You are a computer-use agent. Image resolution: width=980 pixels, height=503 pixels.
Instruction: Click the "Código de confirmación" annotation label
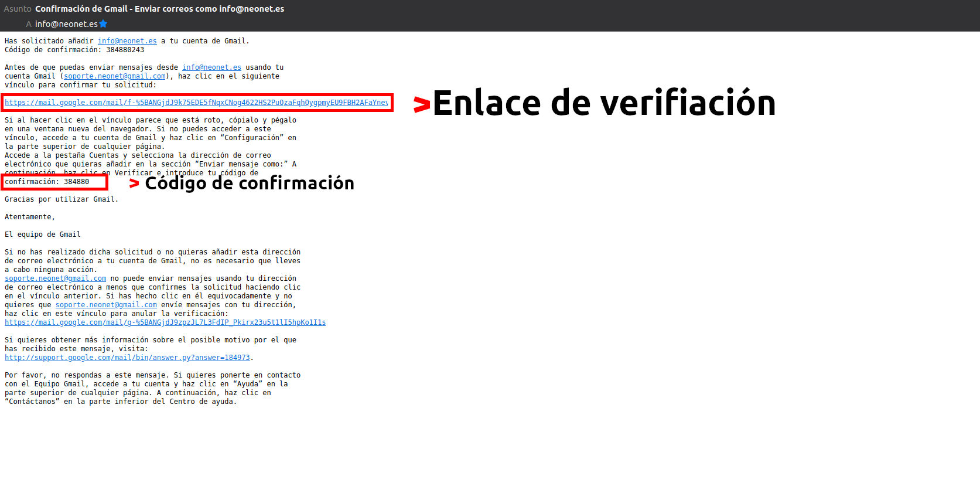(x=250, y=183)
